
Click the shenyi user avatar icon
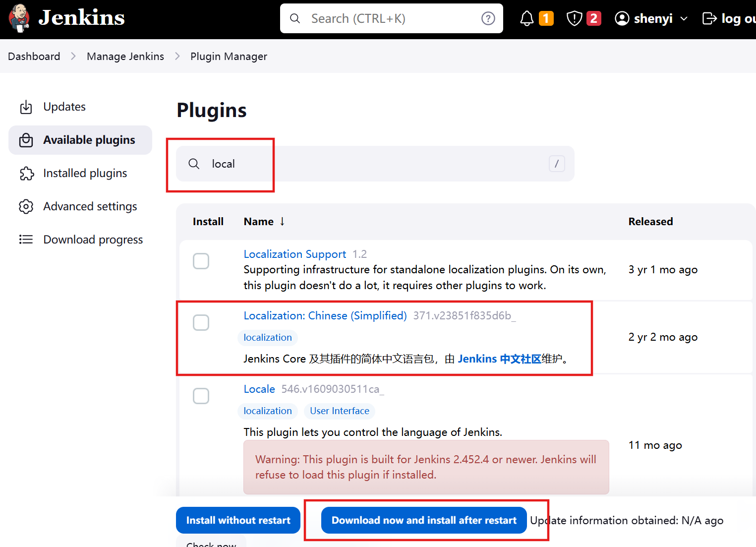tap(622, 18)
